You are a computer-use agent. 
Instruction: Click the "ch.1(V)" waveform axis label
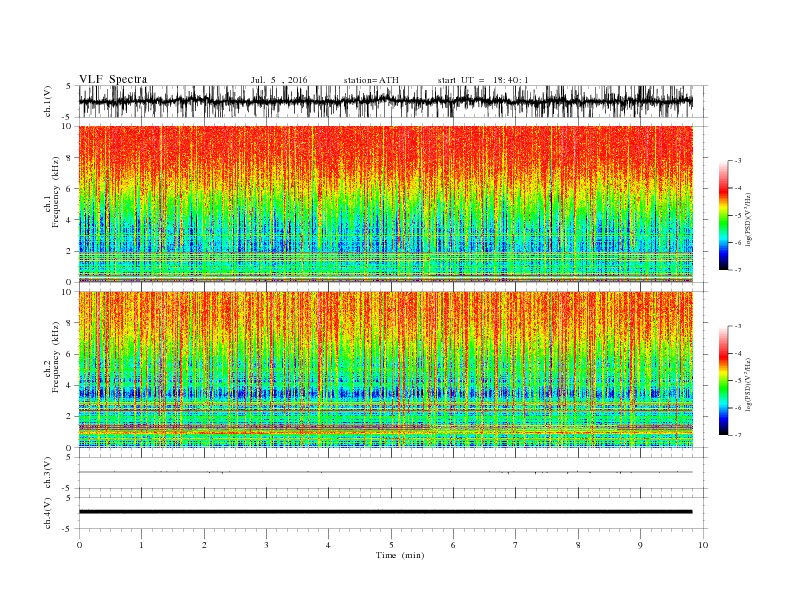pos(48,101)
